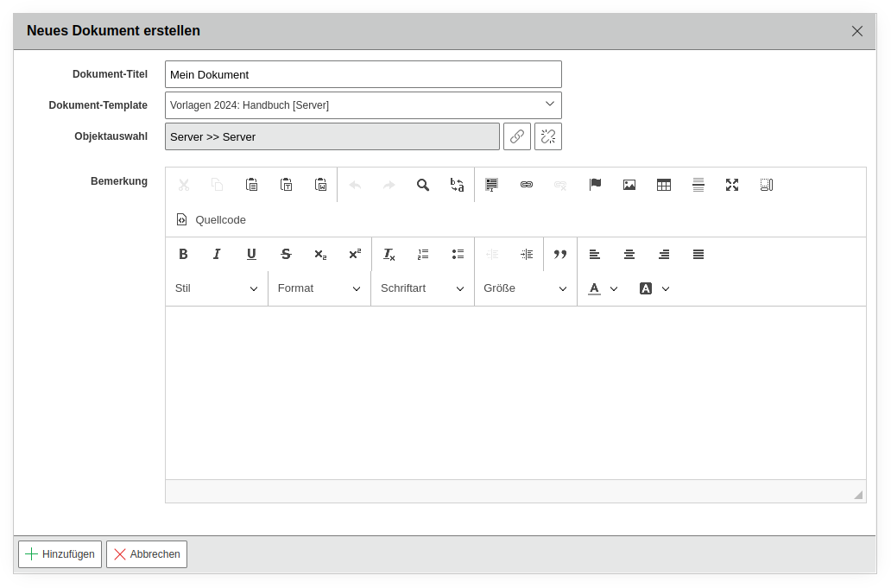The image size is (891, 588).
Task: Toggle underline formatting
Action: click(251, 254)
